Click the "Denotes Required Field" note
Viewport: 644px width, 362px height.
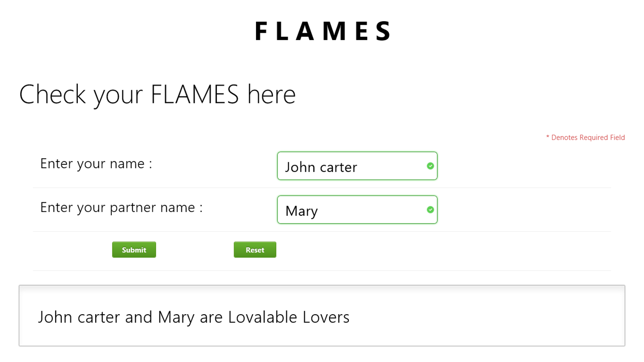[588, 138]
